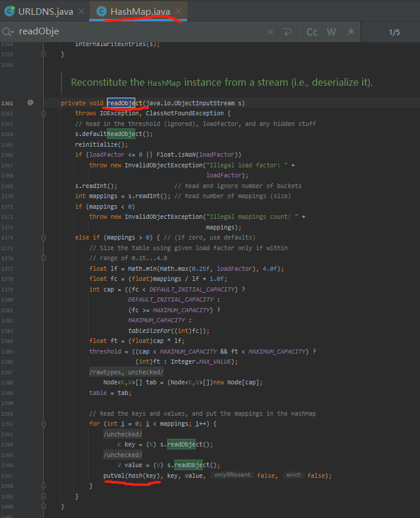Click 'table = tab;' assignment

click(110, 393)
